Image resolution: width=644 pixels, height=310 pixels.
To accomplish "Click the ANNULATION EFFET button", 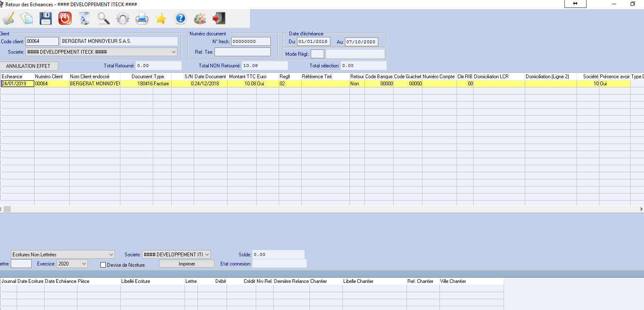I will pyautogui.click(x=28, y=66).
